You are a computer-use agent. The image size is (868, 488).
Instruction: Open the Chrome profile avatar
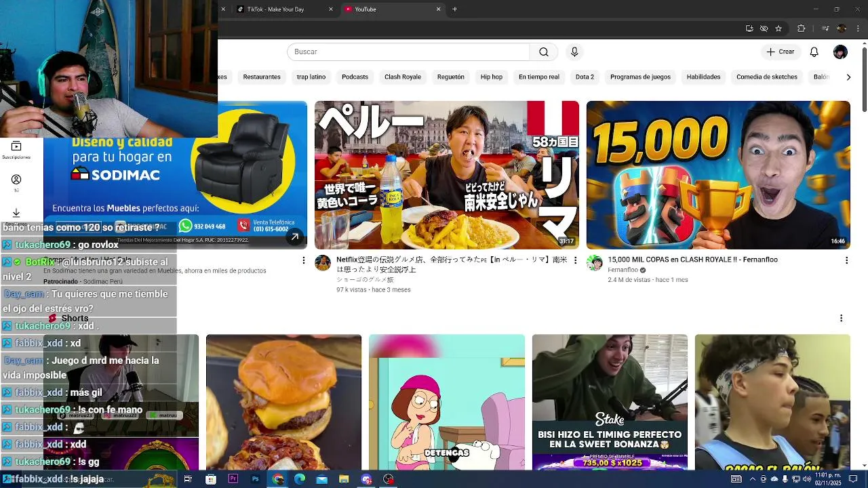(x=842, y=28)
